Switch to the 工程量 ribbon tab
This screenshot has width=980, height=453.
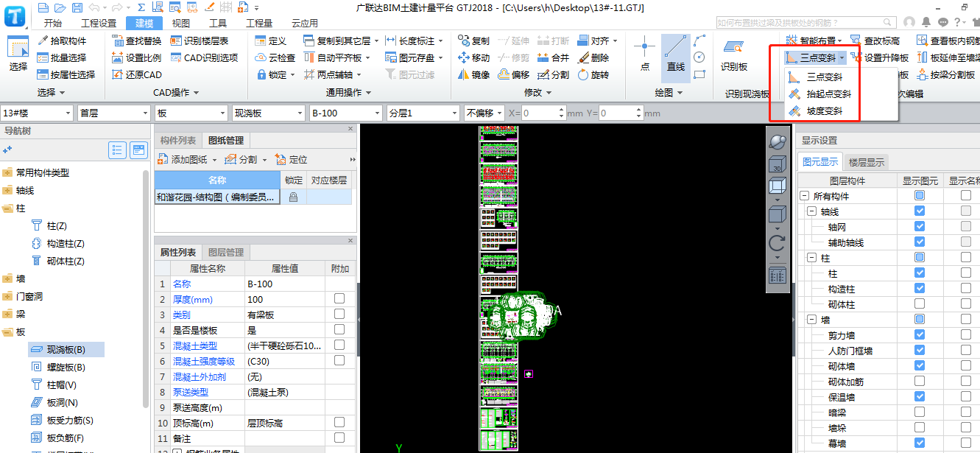[258, 24]
